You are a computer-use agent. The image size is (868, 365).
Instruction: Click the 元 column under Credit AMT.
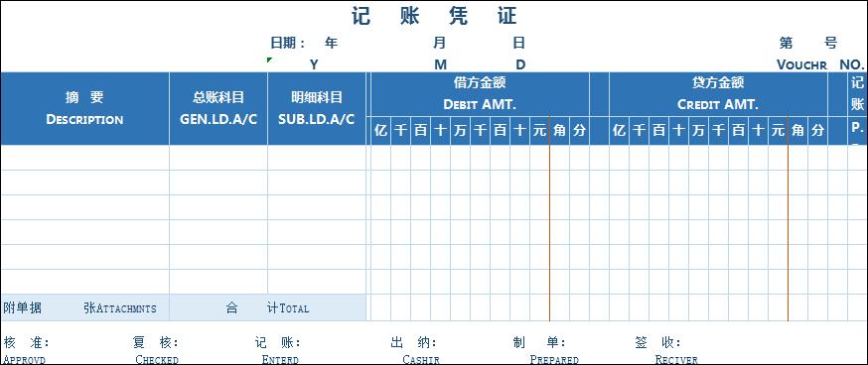(778, 131)
